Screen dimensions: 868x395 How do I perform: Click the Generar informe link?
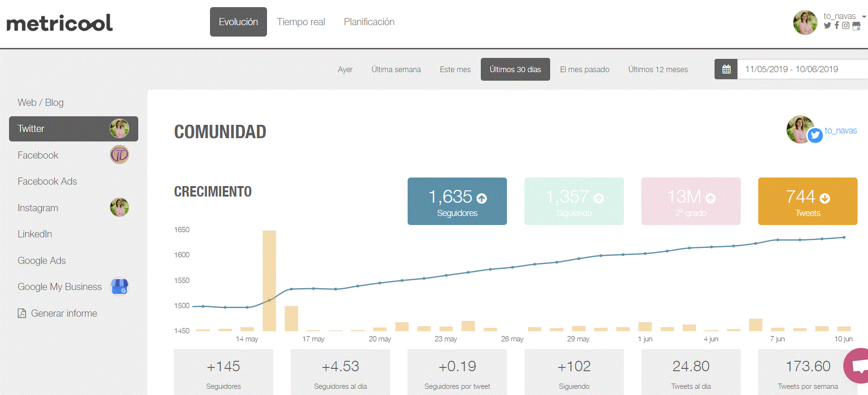tap(64, 313)
